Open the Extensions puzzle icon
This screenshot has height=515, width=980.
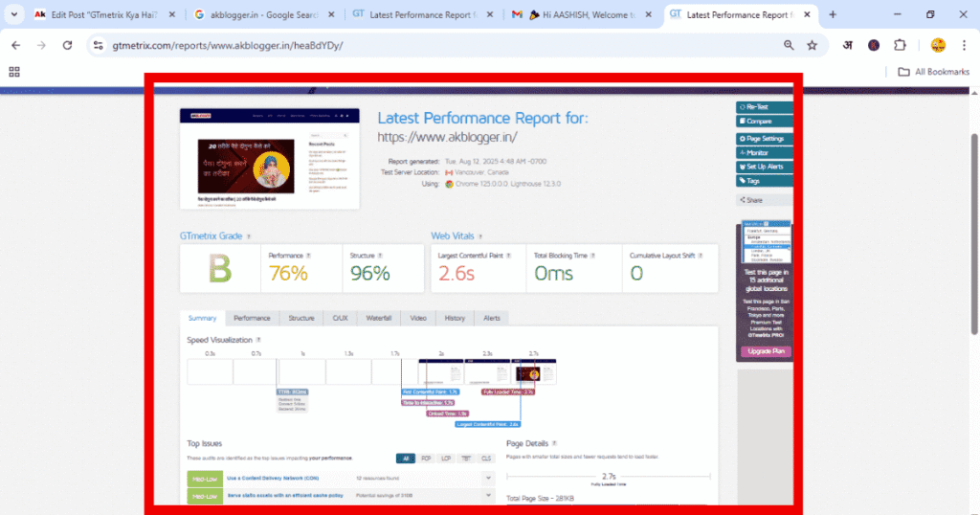coord(900,45)
